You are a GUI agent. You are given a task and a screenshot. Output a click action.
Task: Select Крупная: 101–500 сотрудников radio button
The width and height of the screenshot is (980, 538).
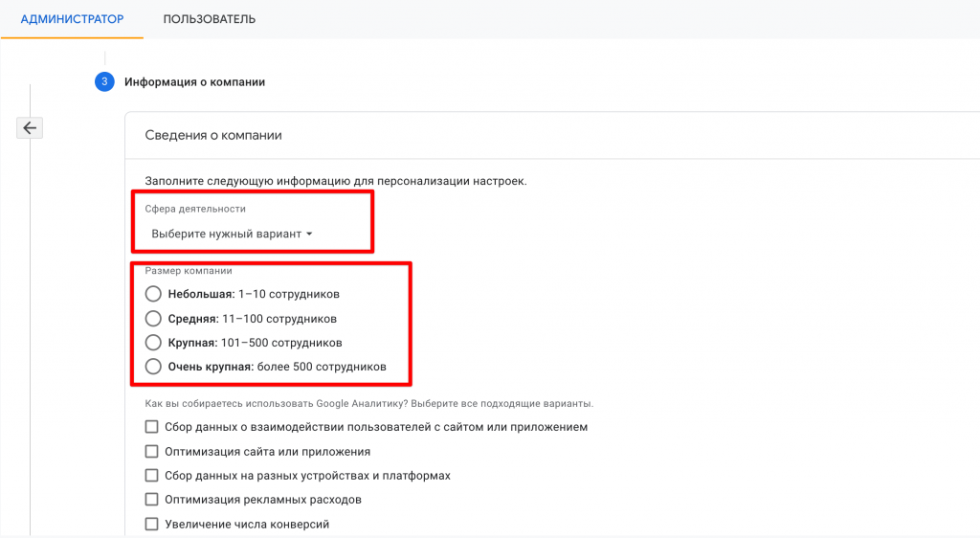pyautogui.click(x=153, y=342)
